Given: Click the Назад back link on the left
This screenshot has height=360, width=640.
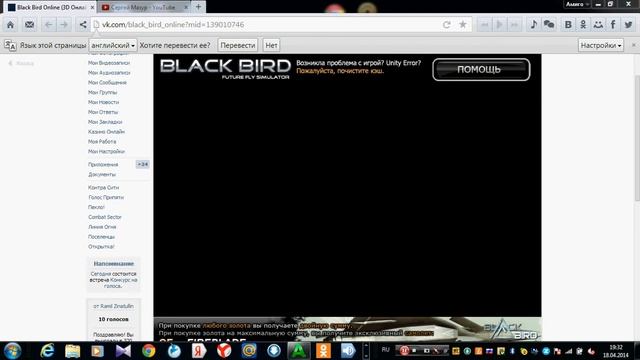Looking at the screenshot, I should coord(21,63).
